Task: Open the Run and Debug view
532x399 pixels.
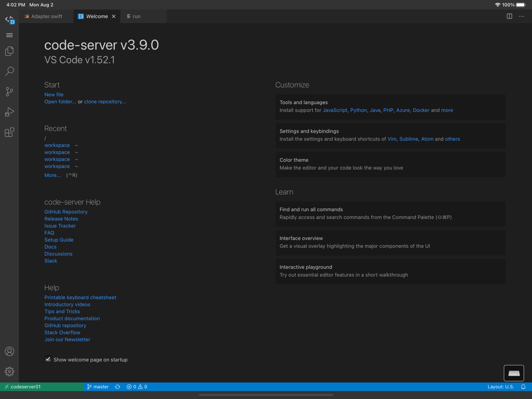Action: pyautogui.click(x=10, y=112)
